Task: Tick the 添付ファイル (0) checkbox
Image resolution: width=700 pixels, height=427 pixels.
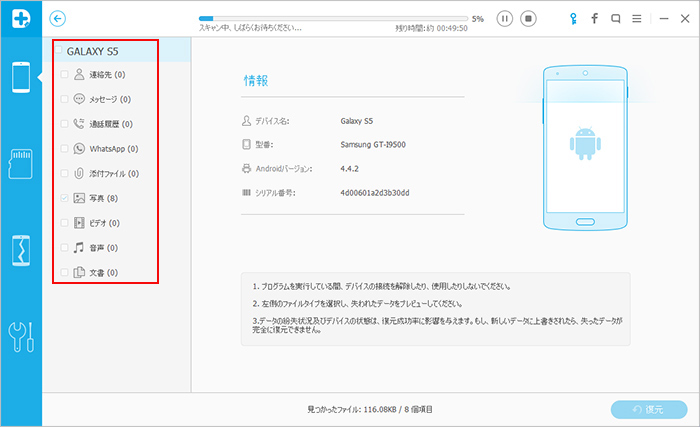Action: point(64,173)
